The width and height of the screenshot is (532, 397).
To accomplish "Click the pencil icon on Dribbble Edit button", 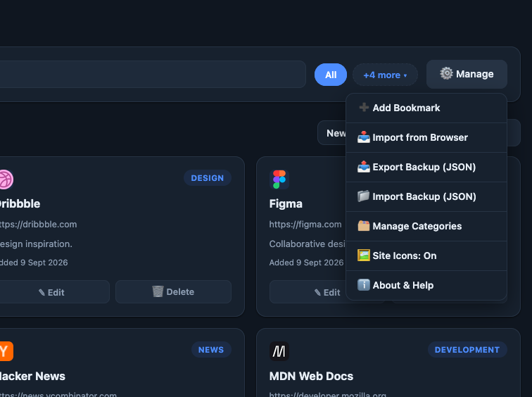I will [x=42, y=292].
